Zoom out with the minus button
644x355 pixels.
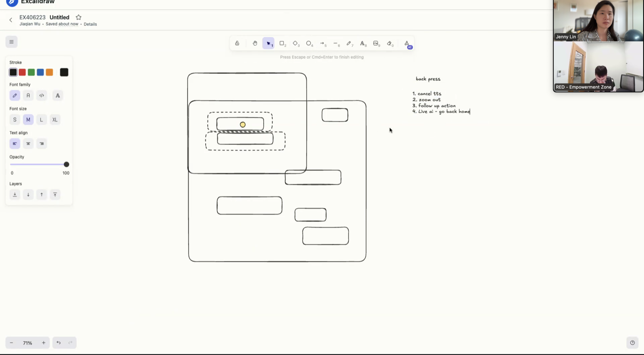click(x=11, y=343)
